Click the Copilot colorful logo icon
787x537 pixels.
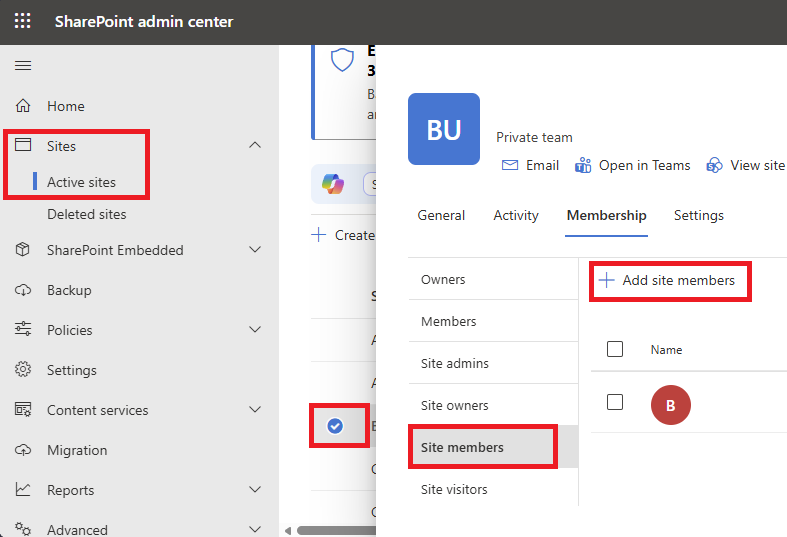pyautogui.click(x=333, y=184)
